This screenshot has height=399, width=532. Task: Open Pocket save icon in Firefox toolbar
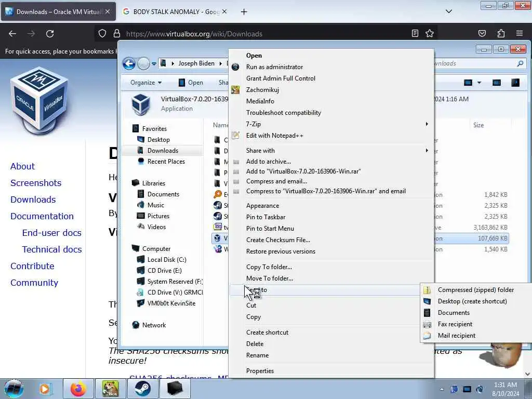tap(482, 33)
